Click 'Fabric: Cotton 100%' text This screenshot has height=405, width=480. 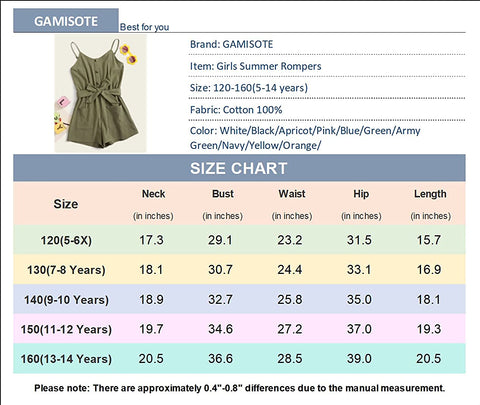[x=236, y=110]
